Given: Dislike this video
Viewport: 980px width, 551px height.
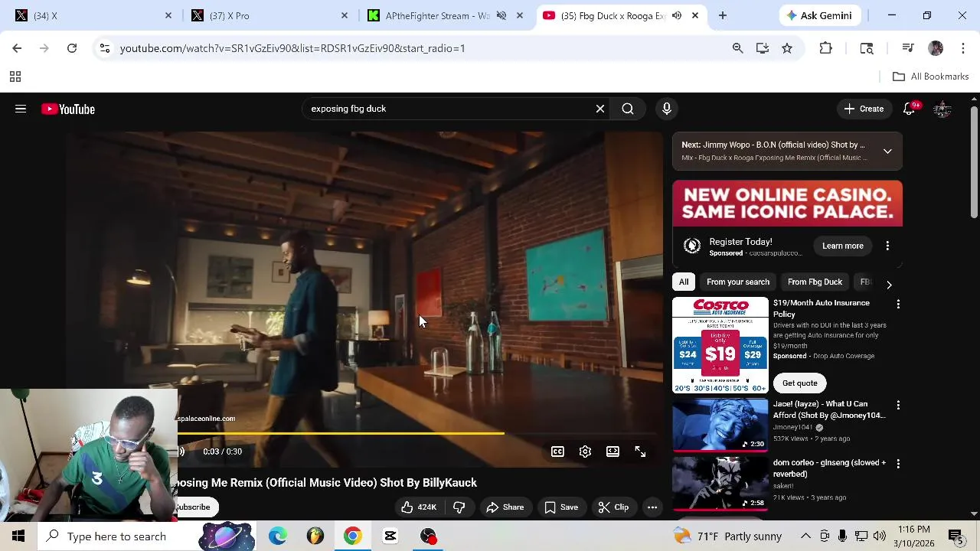Looking at the screenshot, I should coord(459,507).
